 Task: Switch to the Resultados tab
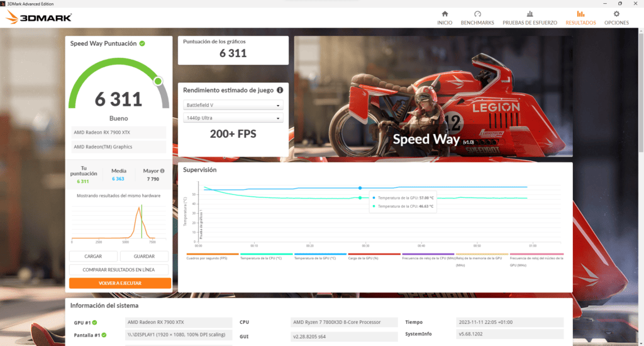[x=580, y=18]
